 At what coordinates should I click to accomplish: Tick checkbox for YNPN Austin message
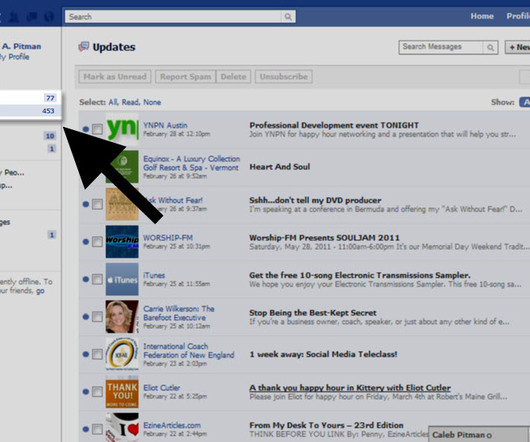[x=97, y=129]
